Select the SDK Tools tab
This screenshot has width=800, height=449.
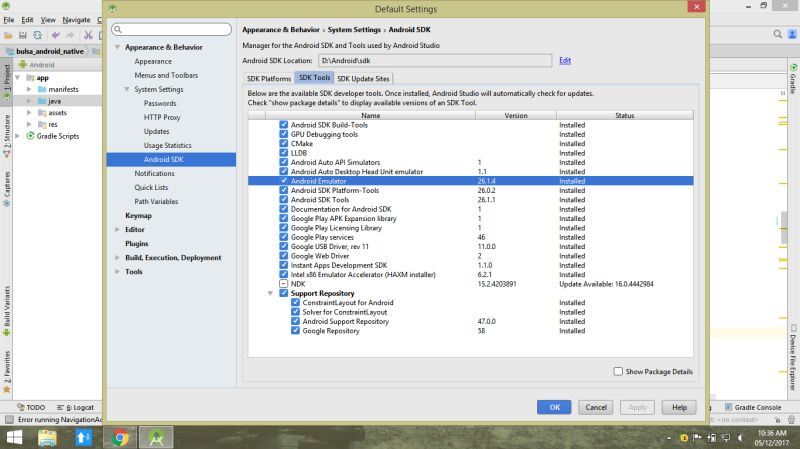314,78
